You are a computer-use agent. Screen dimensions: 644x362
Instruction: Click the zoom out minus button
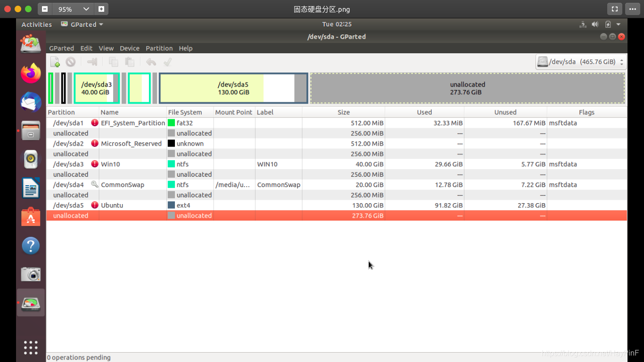(x=45, y=9)
